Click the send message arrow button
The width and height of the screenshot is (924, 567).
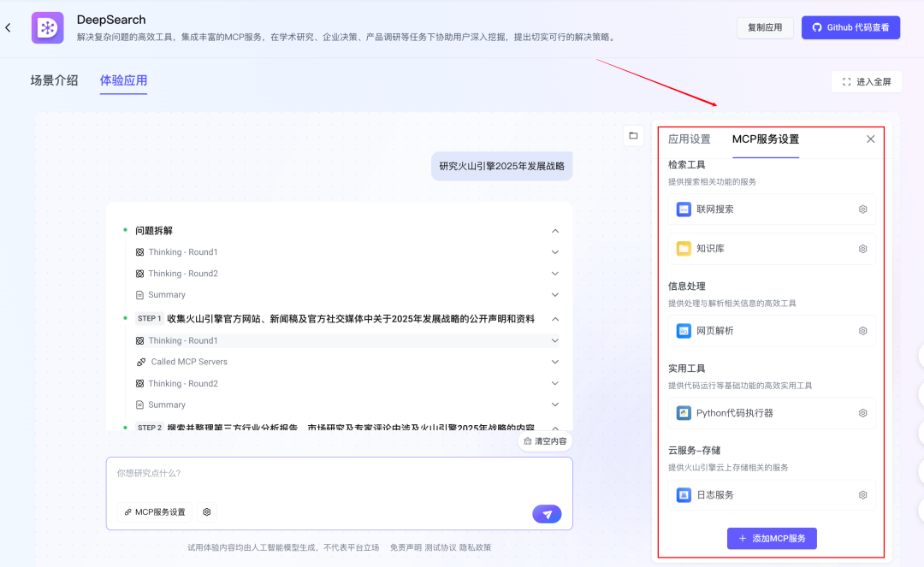(x=547, y=513)
